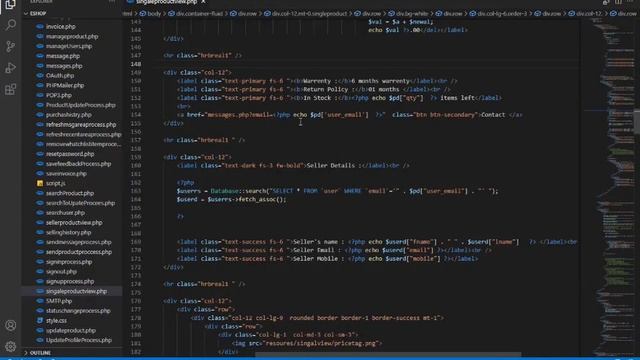Open sendmessageprocess.php file

click(78, 242)
